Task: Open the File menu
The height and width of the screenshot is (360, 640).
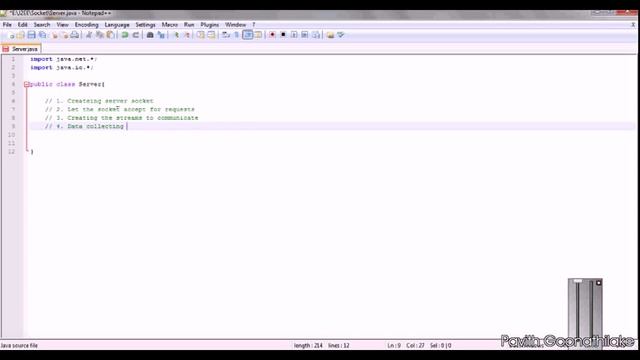Action: tap(7, 25)
